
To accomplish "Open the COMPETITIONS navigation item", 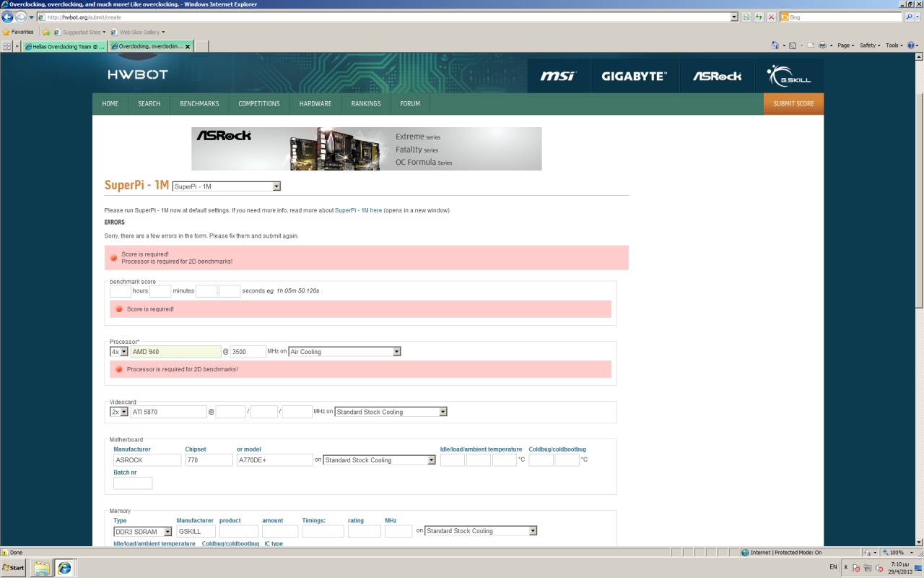I will coord(259,104).
